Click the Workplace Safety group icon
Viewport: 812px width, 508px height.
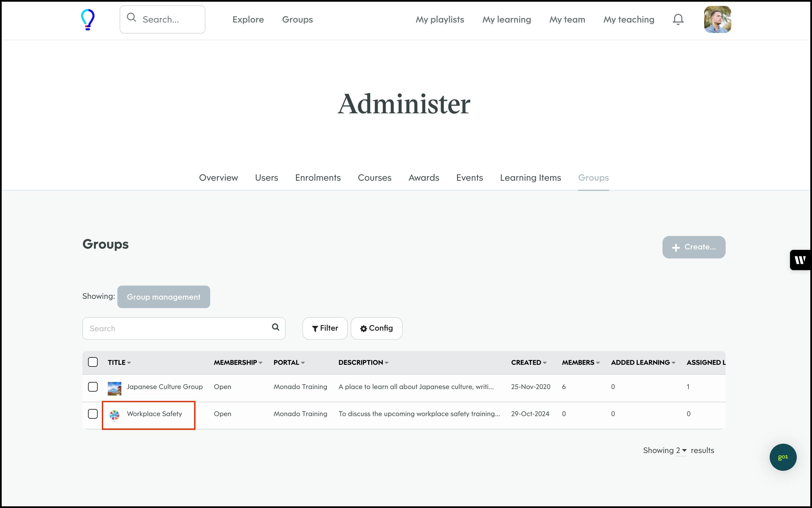(114, 415)
